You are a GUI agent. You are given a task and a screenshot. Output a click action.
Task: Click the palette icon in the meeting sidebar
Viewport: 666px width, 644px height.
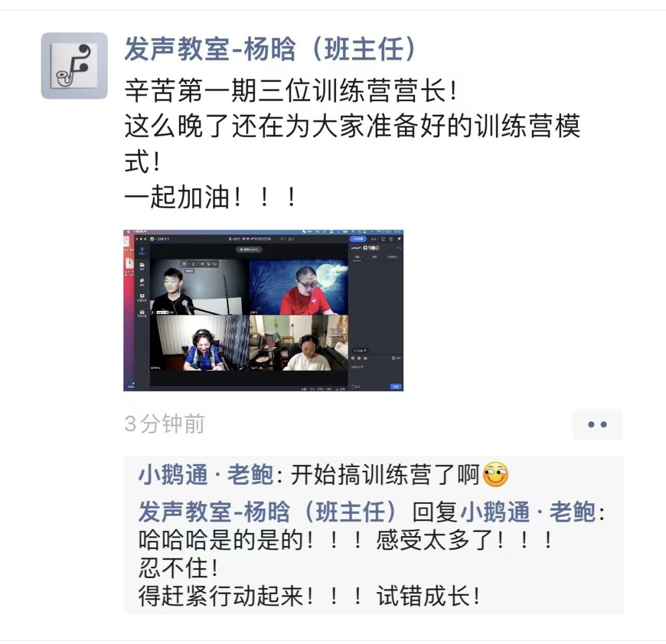coord(142,282)
